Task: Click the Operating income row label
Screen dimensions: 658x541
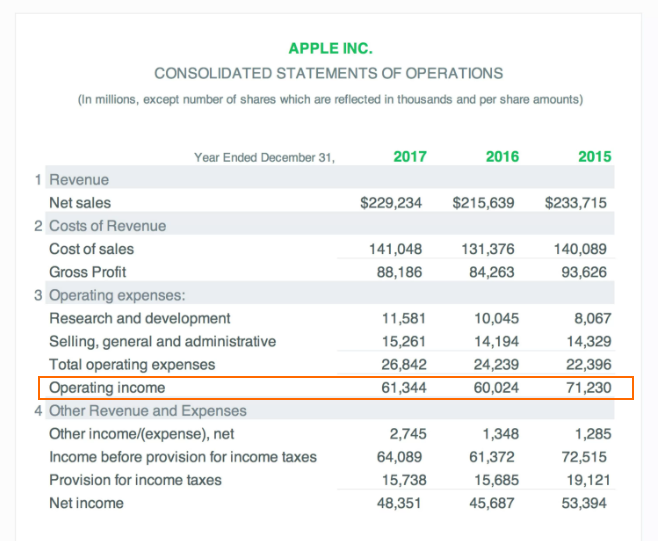Action: (107, 387)
